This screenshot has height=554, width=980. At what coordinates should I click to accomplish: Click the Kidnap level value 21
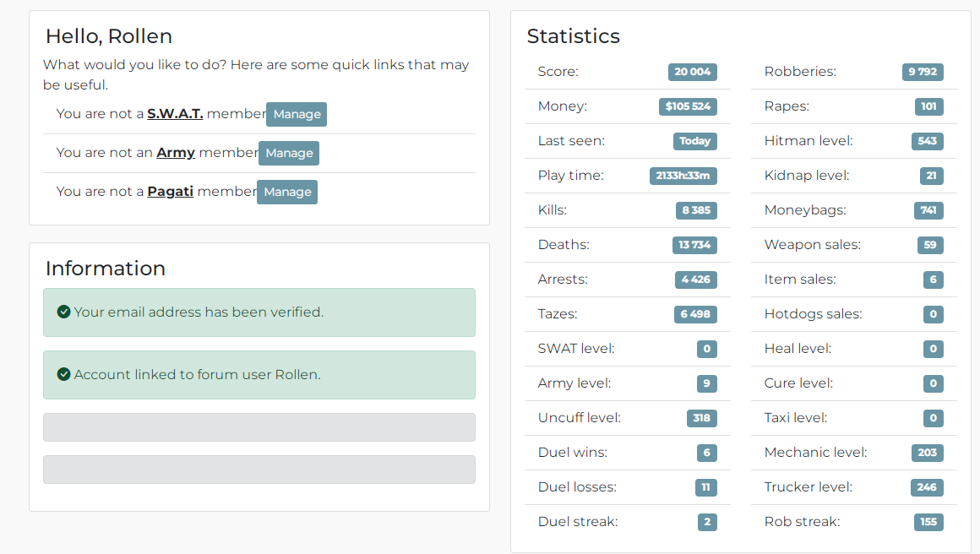[x=931, y=176]
